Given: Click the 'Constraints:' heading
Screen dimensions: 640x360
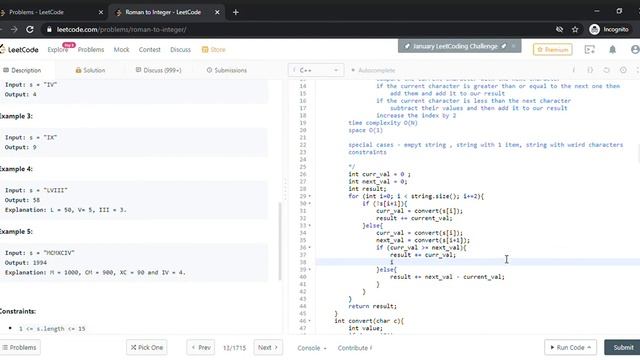Looking at the screenshot, I should pyautogui.click(x=18, y=311).
